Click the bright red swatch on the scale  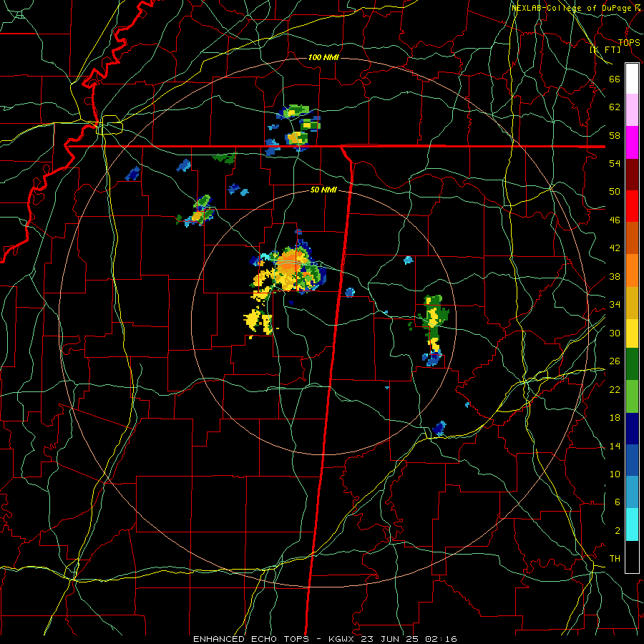[x=632, y=206]
